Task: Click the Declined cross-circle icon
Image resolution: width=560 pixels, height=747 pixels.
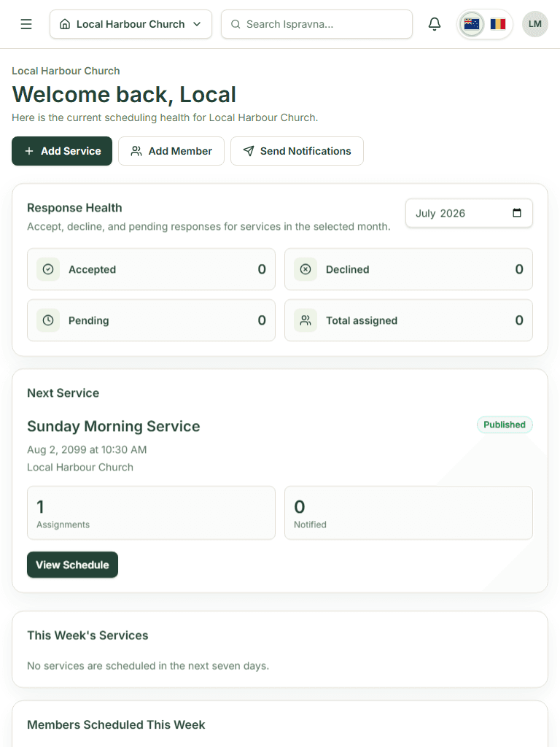Action: pos(306,269)
